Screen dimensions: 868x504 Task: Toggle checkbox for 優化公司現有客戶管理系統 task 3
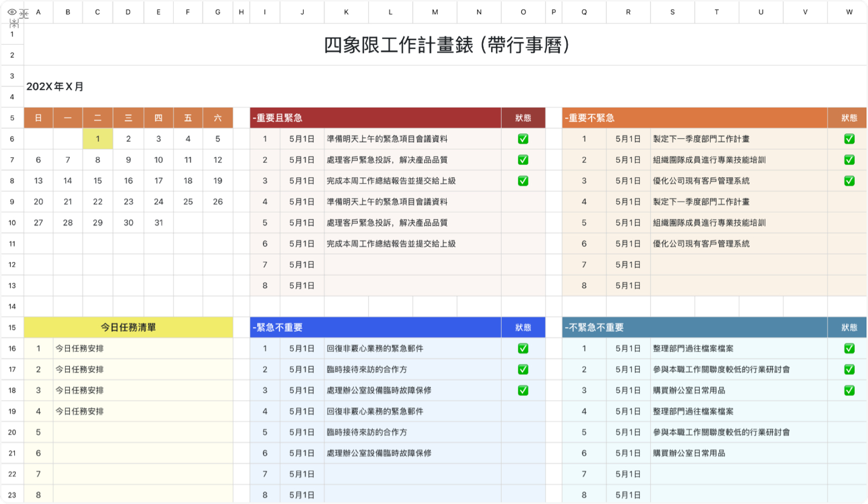pos(849,181)
